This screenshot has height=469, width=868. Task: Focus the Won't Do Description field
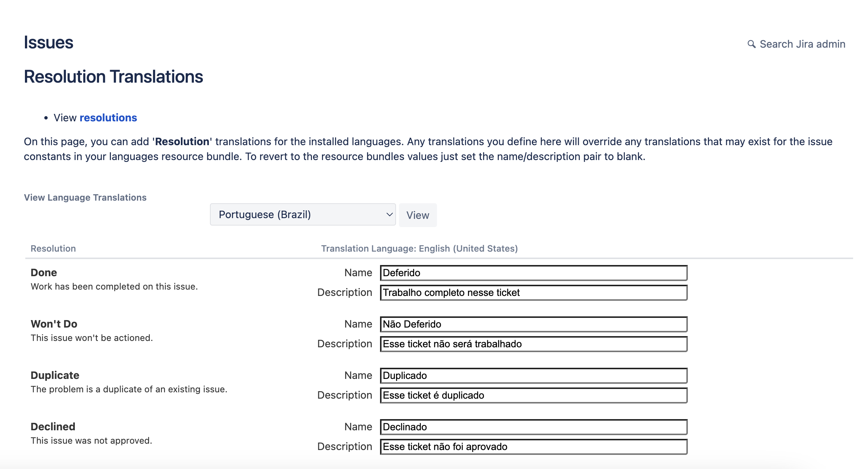click(533, 344)
